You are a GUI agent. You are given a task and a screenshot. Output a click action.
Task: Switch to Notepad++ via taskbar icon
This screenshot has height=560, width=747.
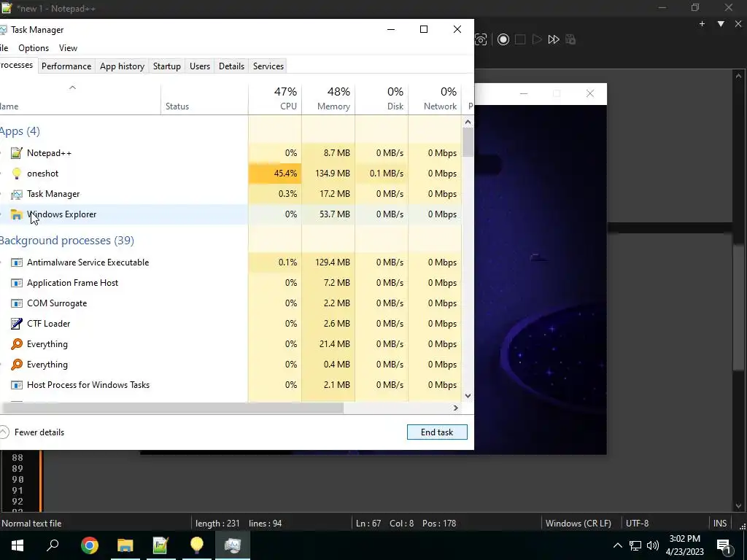(161, 545)
